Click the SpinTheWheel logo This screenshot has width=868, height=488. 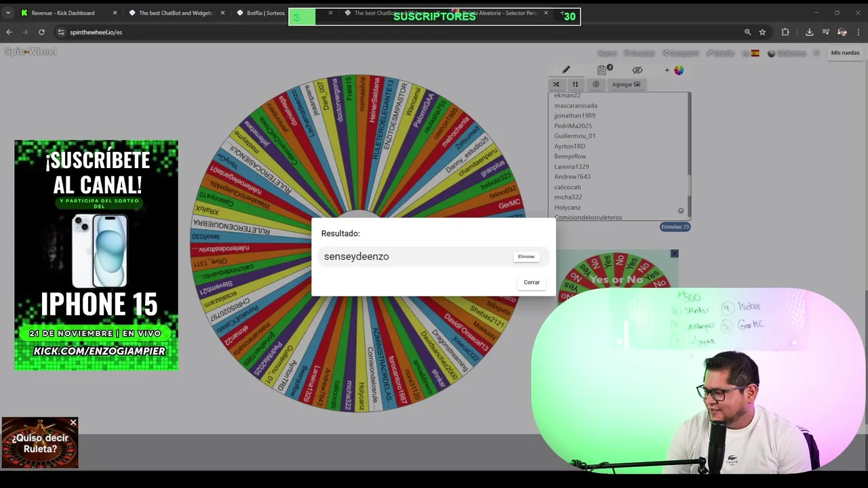[x=31, y=52]
